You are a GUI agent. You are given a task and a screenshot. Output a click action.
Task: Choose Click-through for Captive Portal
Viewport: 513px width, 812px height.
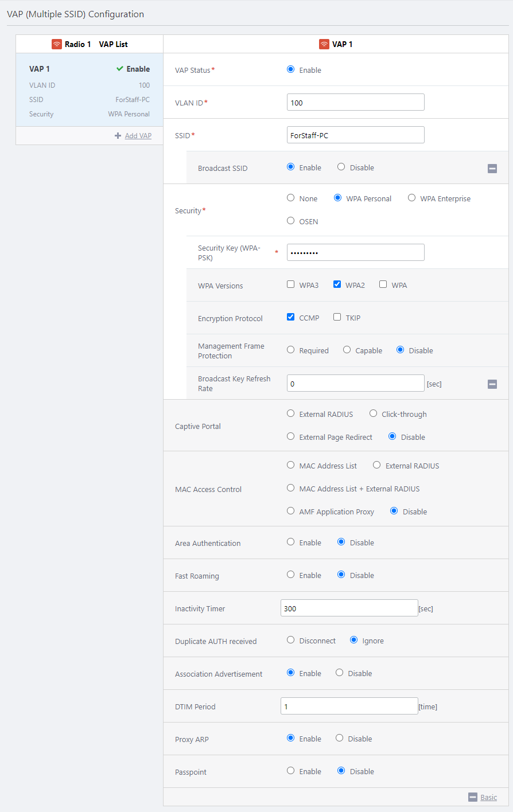tap(374, 413)
